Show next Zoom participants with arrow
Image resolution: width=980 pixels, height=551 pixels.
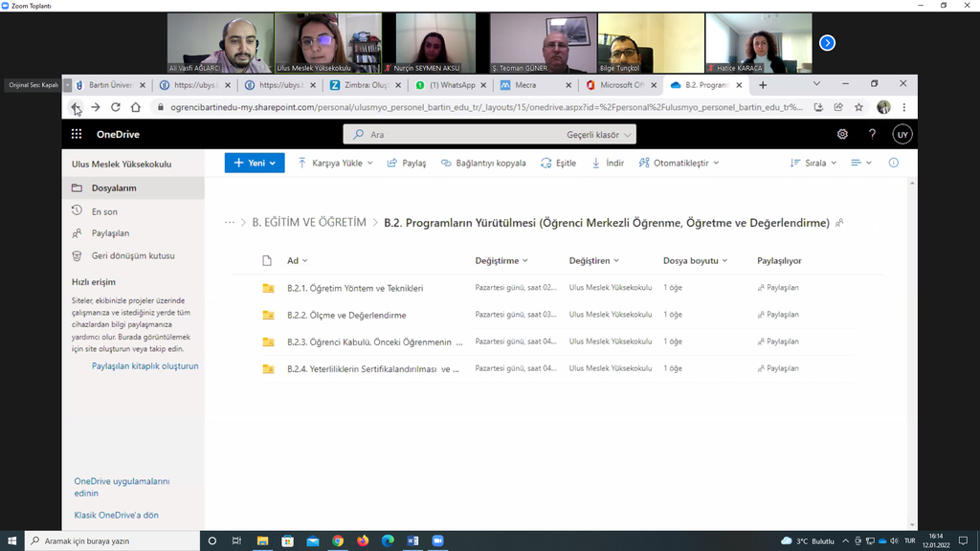(x=828, y=43)
